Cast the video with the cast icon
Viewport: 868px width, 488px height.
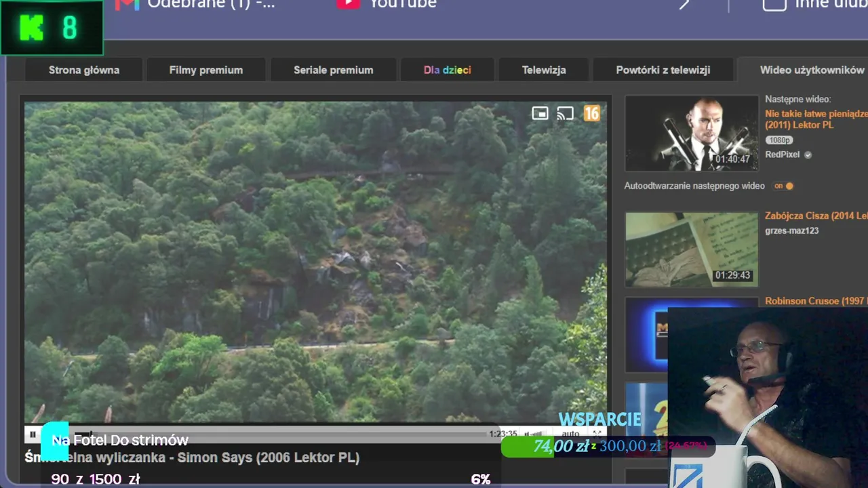click(565, 113)
